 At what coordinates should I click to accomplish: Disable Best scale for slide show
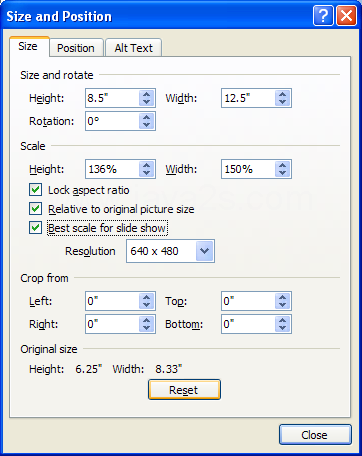(35, 228)
